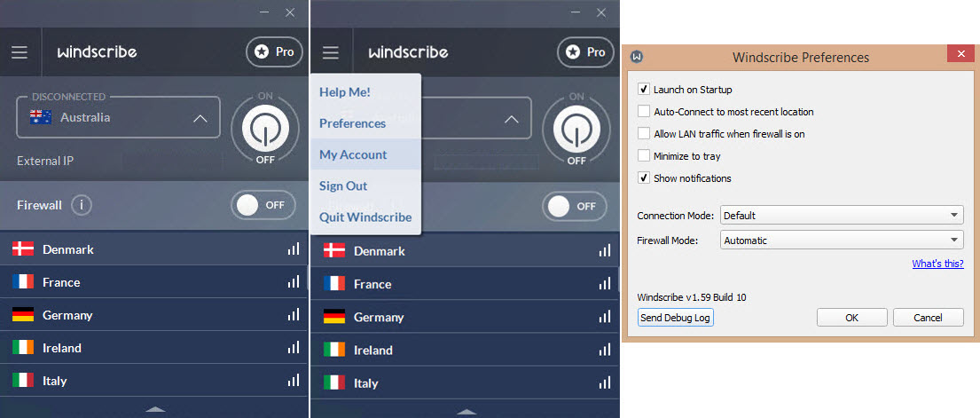Click Windscribe logo icon in Preferences title bar
Image resolution: width=980 pixels, height=418 pixels.
pyautogui.click(x=638, y=57)
